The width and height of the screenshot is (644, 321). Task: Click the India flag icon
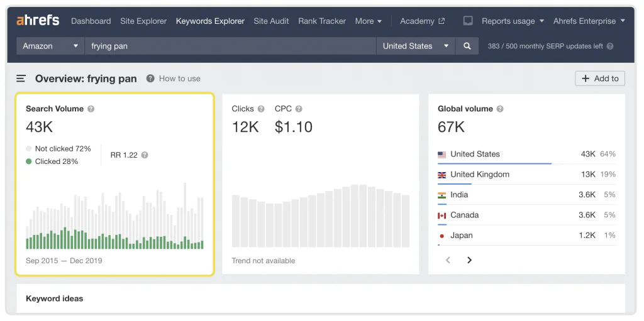442,195
